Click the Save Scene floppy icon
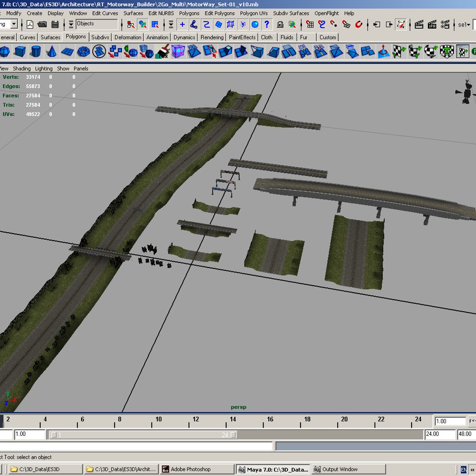 pos(55,24)
